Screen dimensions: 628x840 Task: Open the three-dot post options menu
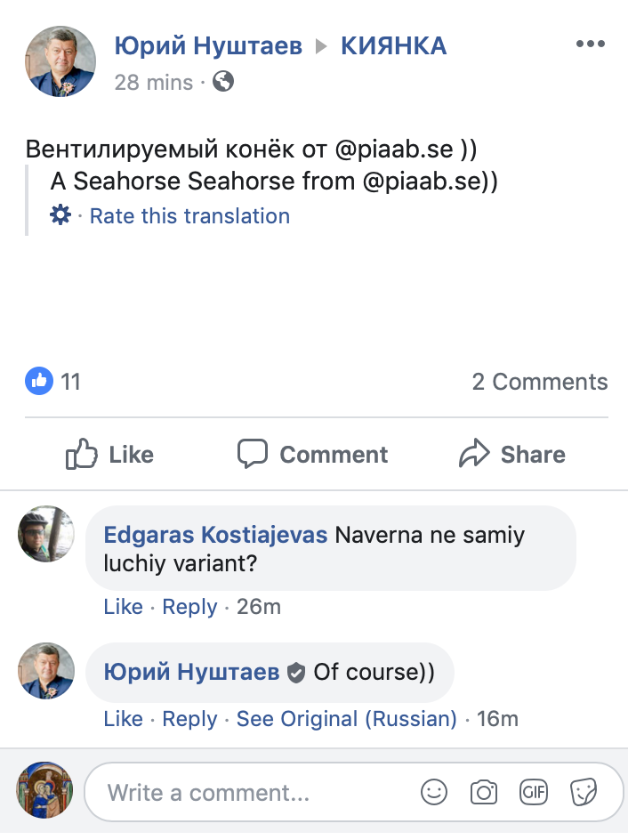(x=590, y=44)
